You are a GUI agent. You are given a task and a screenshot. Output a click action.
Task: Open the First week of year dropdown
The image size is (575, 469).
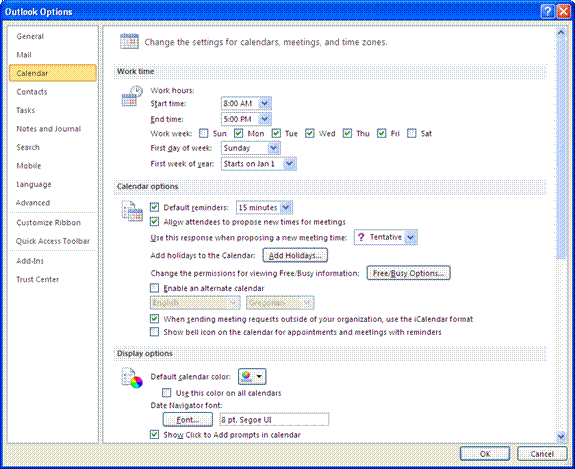tap(259, 164)
